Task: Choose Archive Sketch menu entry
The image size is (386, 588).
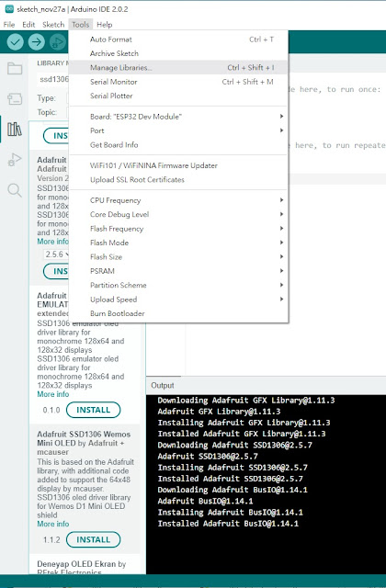Action: [178, 53]
